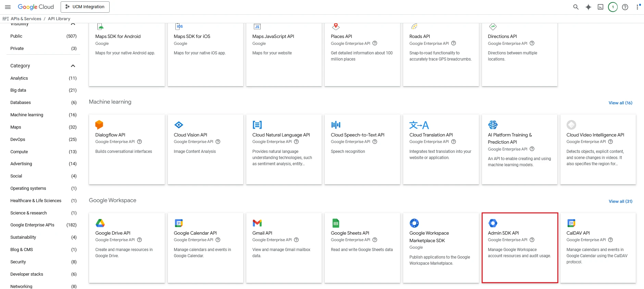This screenshot has height=289, width=644.
Task: Open the Gemini sparkle assistant icon
Action: 588,7
